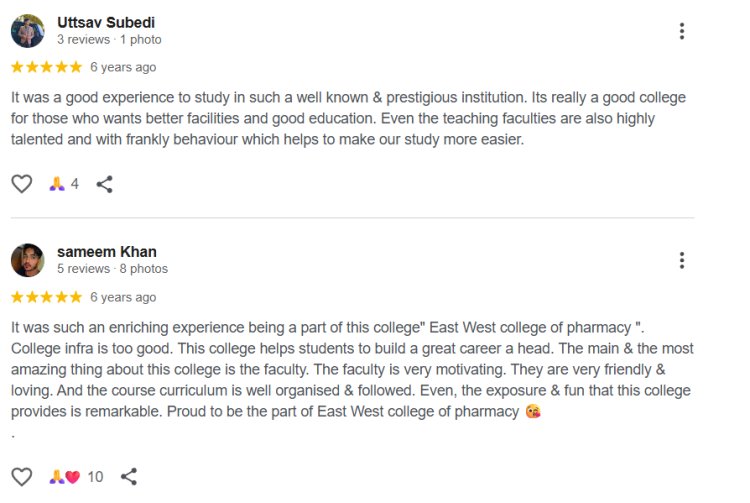This screenshot has height=503, width=750.
Task: Click the five-star rating on Uttsav's review
Action: click(x=46, y=67)
